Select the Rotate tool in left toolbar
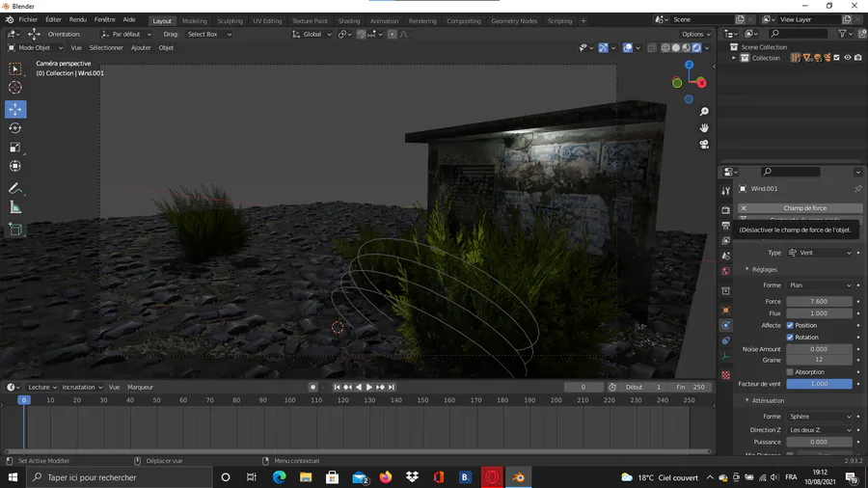This screenshot has width=868, height=488. [x=15, y=128]
